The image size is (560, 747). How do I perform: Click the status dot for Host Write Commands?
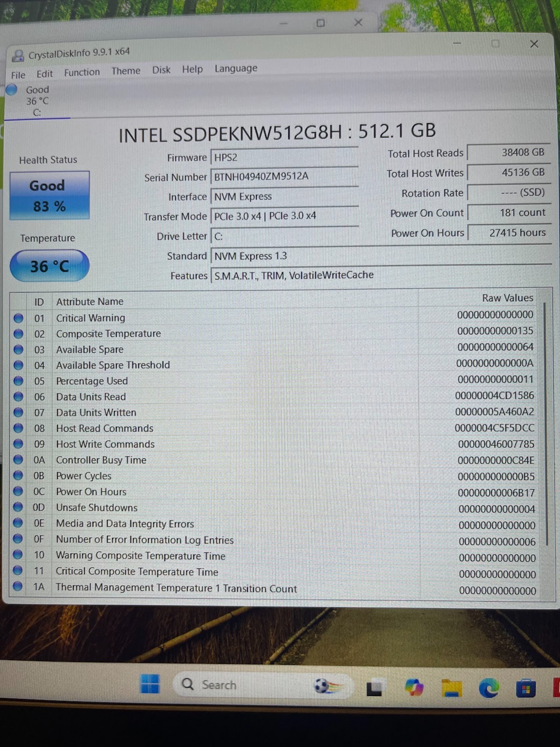point(19,444)
